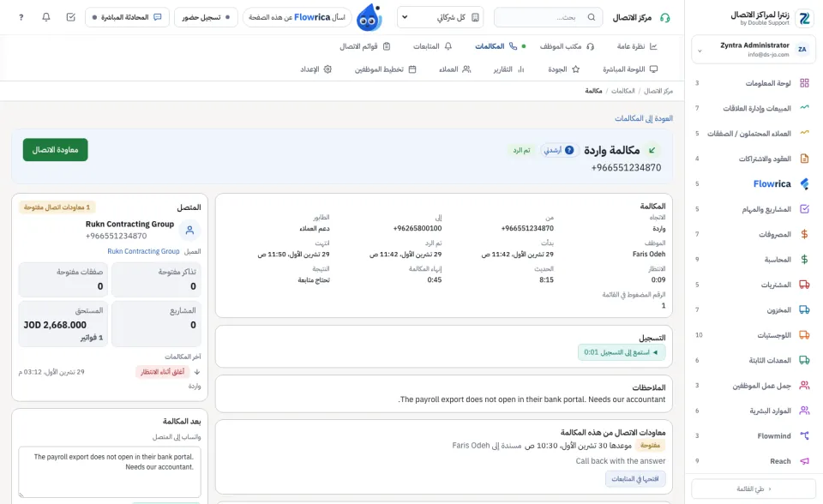This screenshot has width=823, height=504.
Task: Open اللوجستيات logistics in sidebar
Action: pos(754,335)
